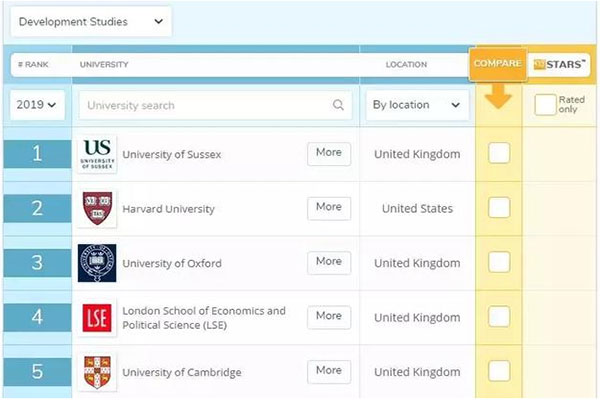Open the Development Studies subject dropdown
600x400 pixels.
coord(91,21)
